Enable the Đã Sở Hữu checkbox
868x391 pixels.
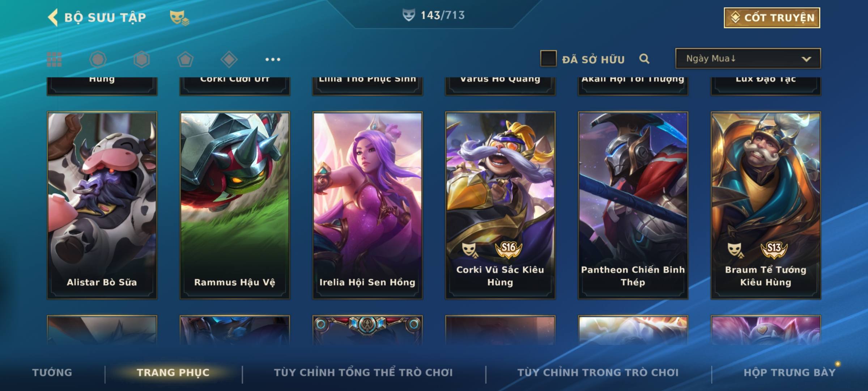(x=548, y=59)
